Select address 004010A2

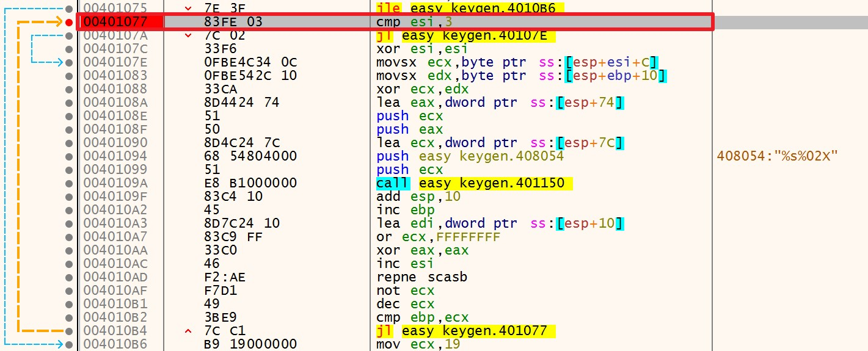(x=115, y=210)
